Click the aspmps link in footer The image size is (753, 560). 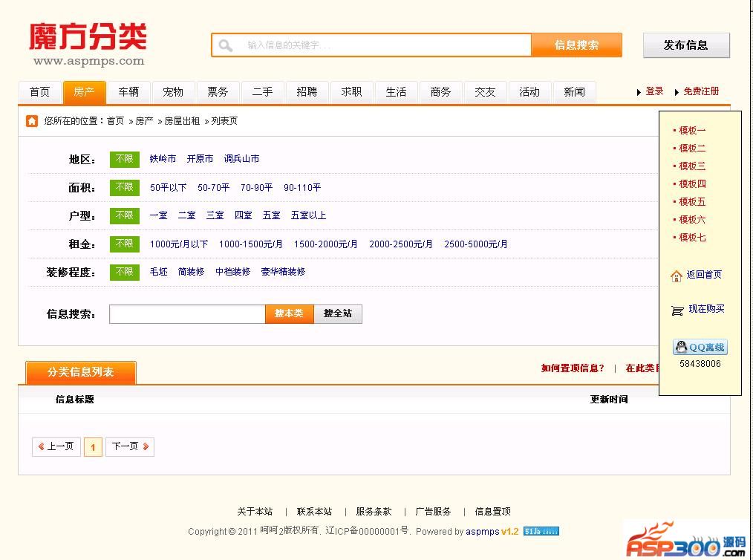tap(482, 532)
